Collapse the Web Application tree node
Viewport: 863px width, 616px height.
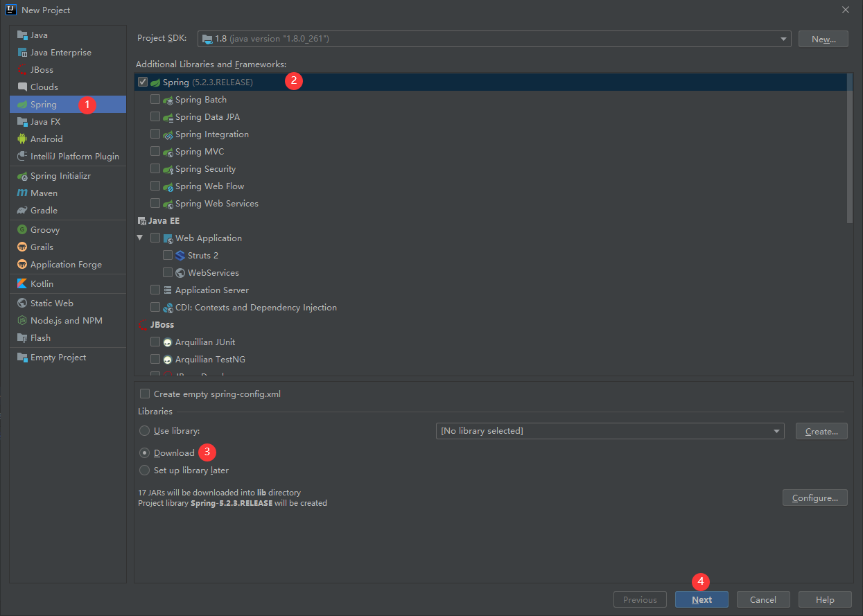[x=140, y=238]
